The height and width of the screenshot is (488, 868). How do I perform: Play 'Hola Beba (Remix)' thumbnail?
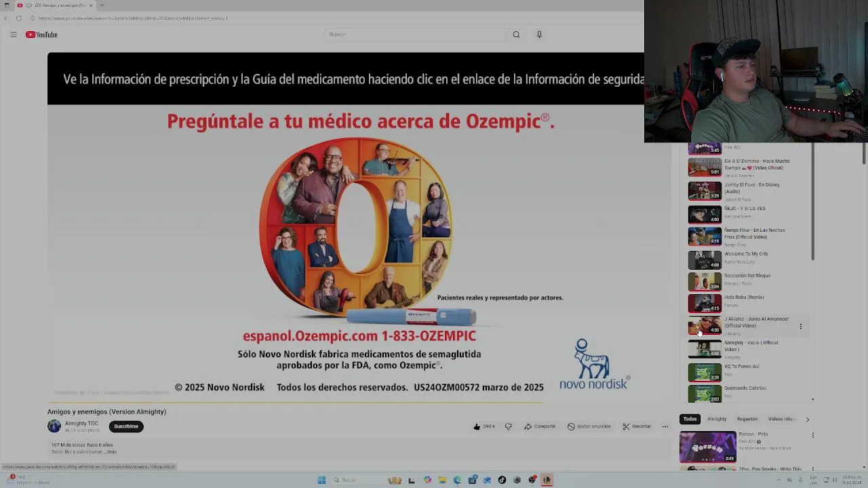705,303
